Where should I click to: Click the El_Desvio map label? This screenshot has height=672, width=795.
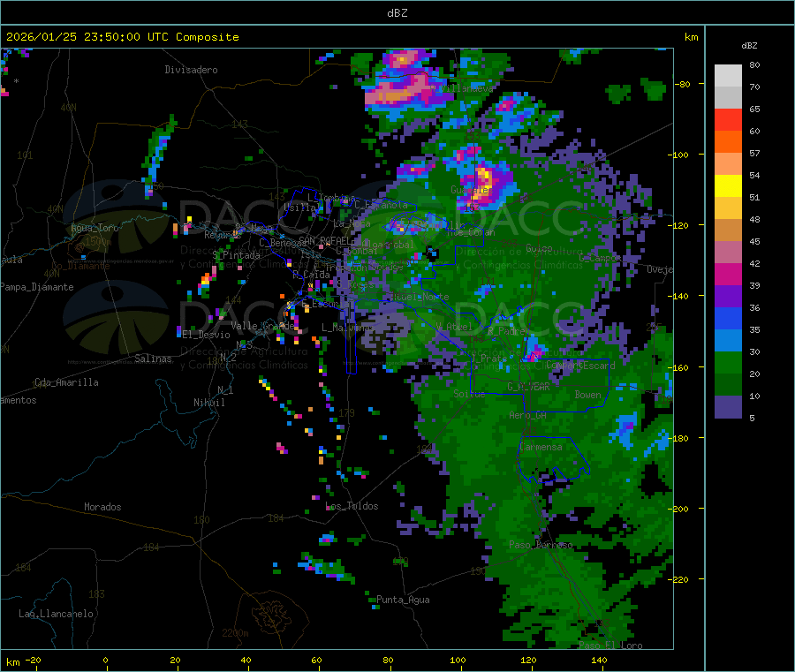tap(206, 335)
